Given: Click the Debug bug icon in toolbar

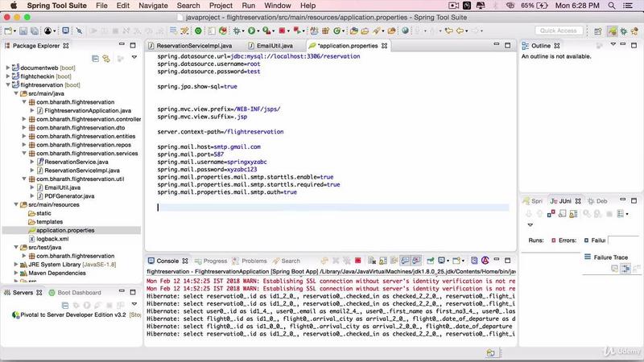Looking at the screenshot, I should point(237,31).
